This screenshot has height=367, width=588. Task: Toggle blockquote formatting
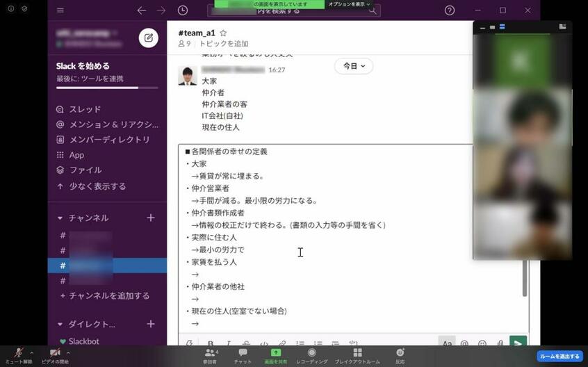click(335, 343)
